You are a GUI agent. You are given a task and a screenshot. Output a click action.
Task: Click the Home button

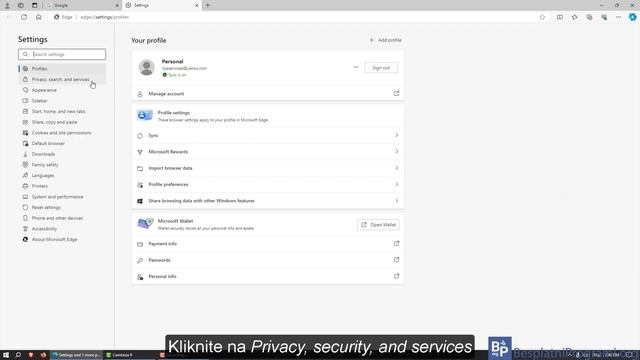click(39, 17)
